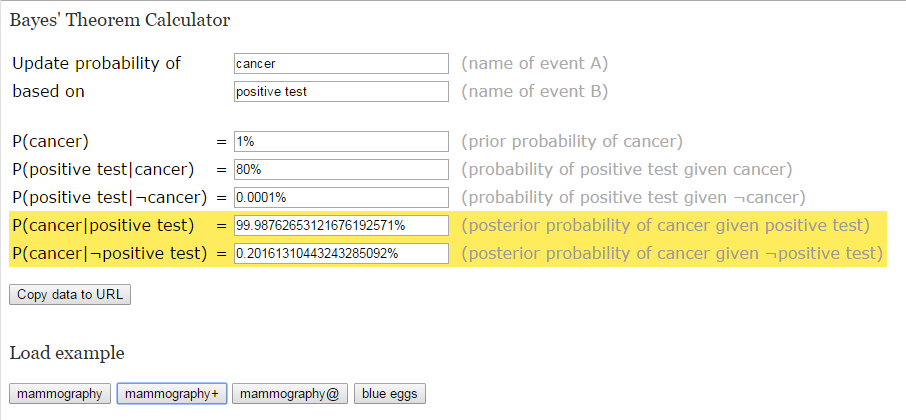Viewport: 906px width, 420px height.
Task: Focus the event B name field 'positive test'
Action: (x=341, y=91)
